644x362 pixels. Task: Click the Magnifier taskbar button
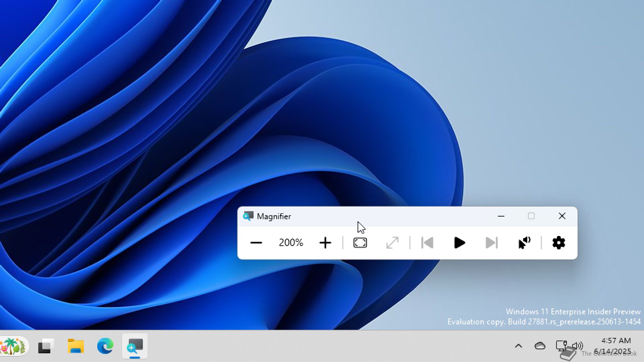[x=135, y=346]
